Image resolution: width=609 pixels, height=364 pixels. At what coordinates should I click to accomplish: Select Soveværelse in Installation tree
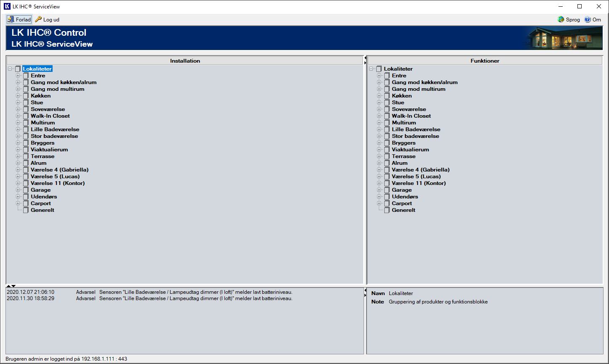(x=48, y=109)
